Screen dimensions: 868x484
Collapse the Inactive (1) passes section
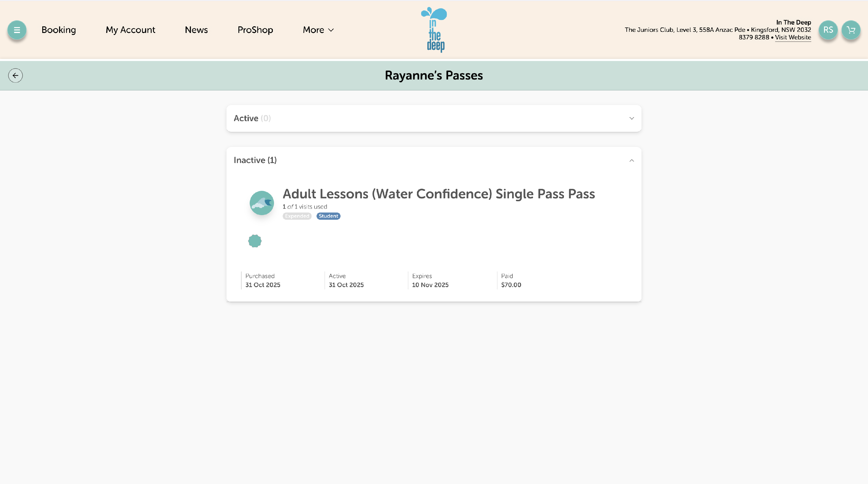coord(631,160)
